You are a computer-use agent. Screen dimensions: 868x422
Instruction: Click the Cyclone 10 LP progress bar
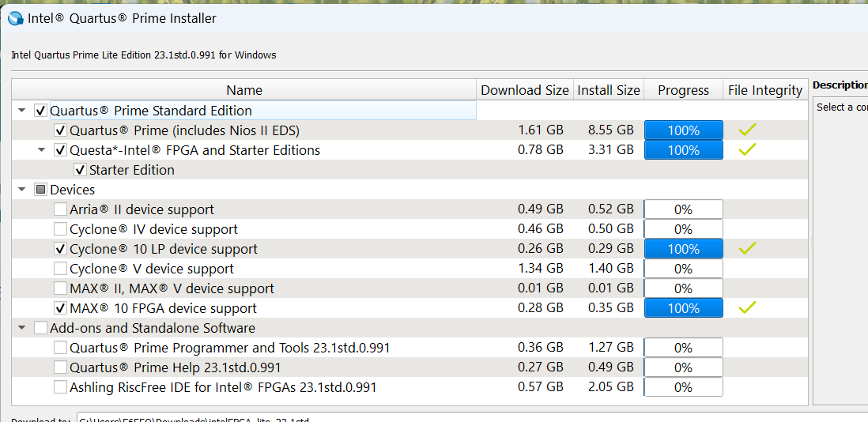click(683, 249)
